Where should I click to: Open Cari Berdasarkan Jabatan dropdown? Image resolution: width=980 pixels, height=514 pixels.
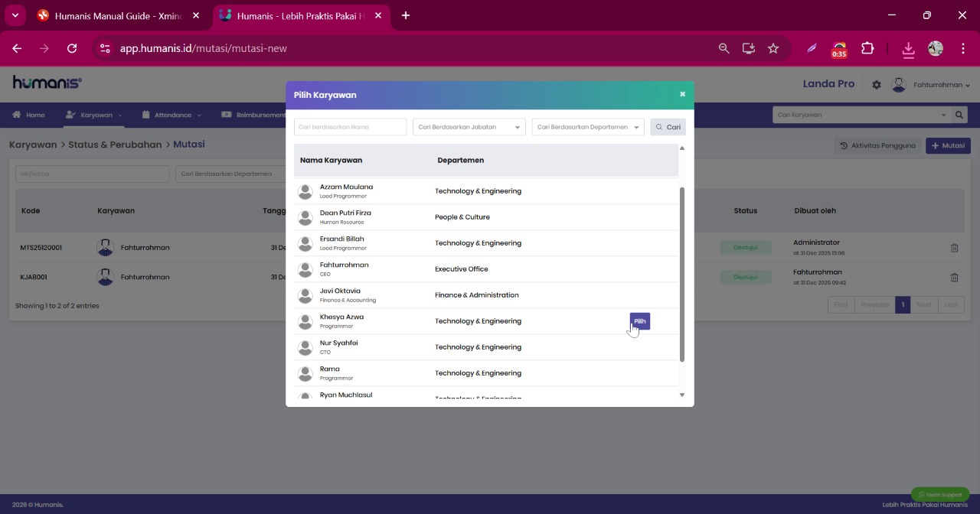point(469,127)
